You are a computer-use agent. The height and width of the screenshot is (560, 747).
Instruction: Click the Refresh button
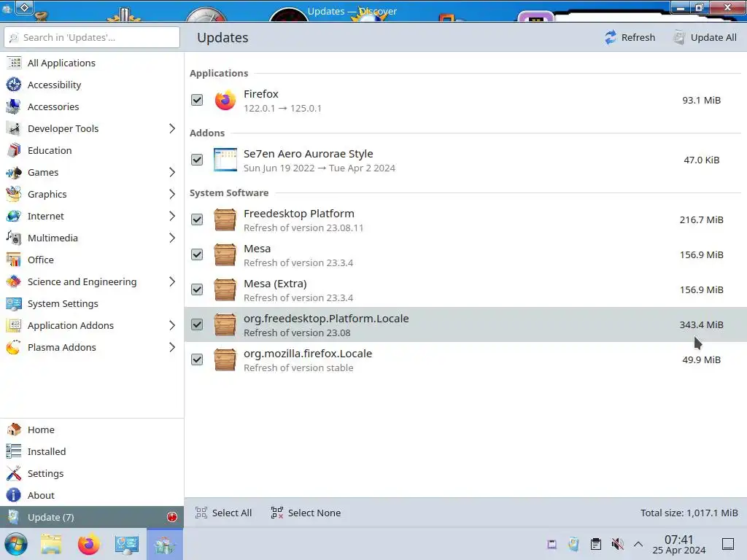[630, 37]
